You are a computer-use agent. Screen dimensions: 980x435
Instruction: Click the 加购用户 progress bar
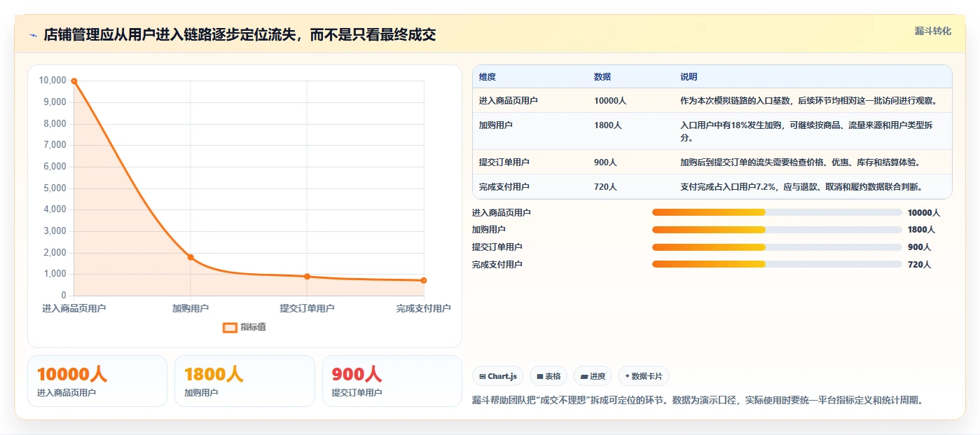777,230
